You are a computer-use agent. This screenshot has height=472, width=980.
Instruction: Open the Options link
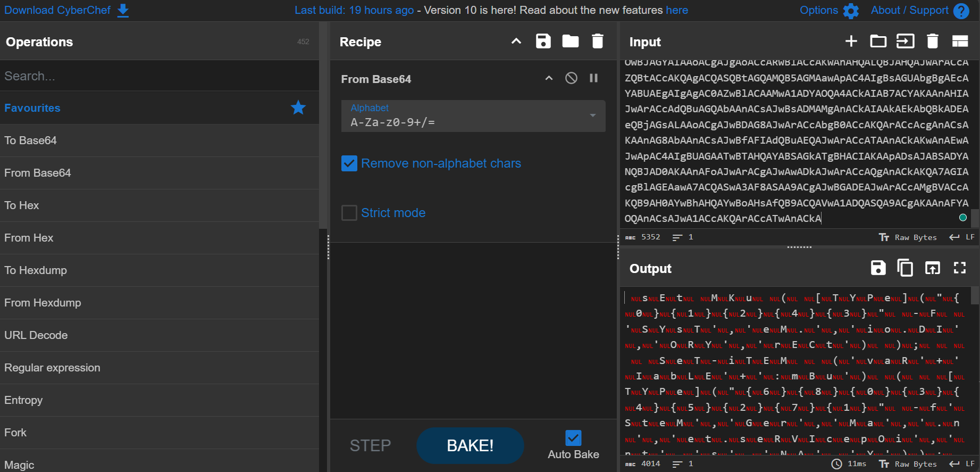pos(819,10)
